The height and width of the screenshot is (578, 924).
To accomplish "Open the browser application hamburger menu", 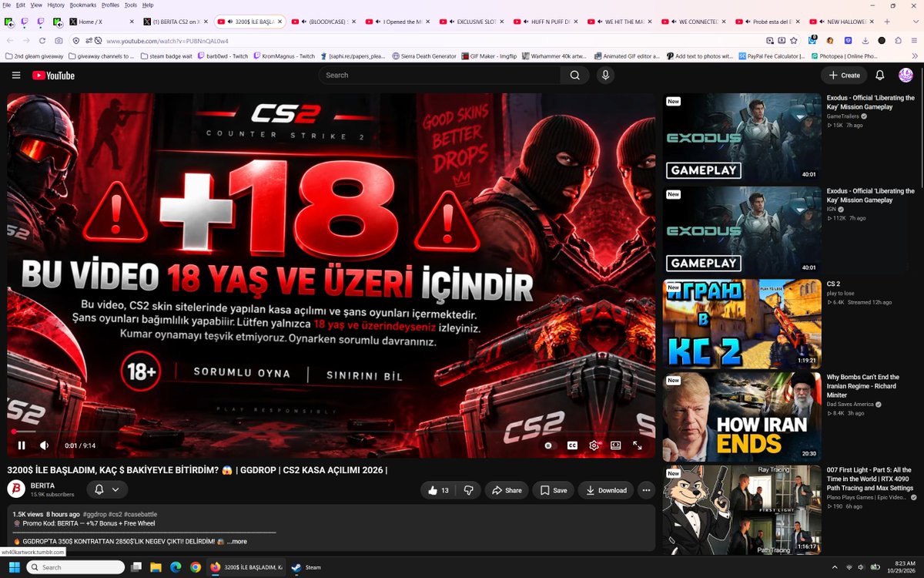I will click(915, 40).
